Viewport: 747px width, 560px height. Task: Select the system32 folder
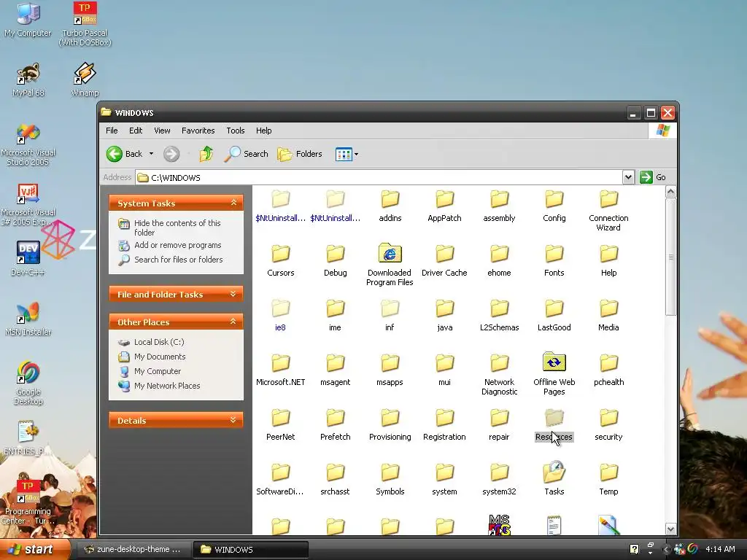[x=499, y=479]
